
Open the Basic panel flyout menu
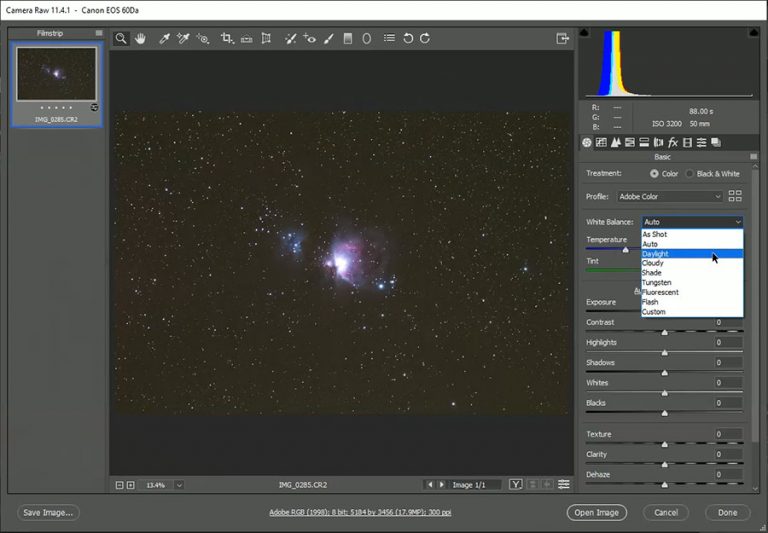point(753,157)
